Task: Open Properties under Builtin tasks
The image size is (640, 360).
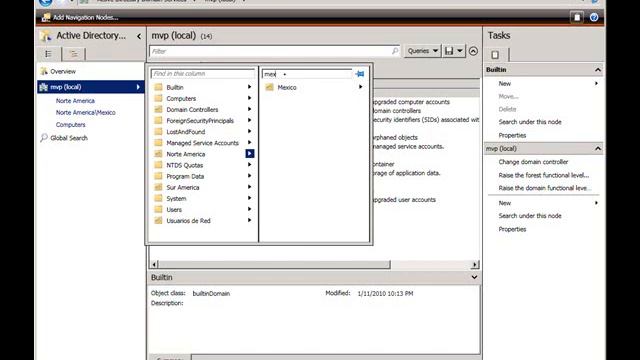Action: click(x=512, y=135)
